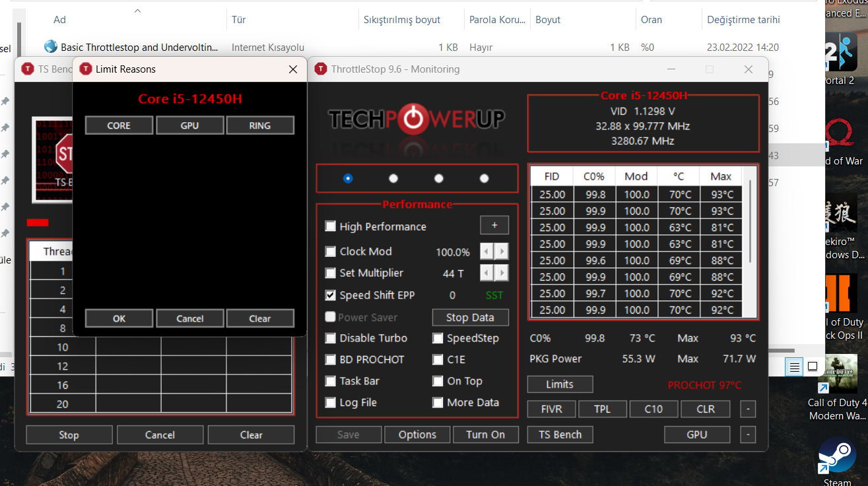The height and width of the screenshot is (486, 868).
Task: Click the C10 button
Action: click(653, 409)
